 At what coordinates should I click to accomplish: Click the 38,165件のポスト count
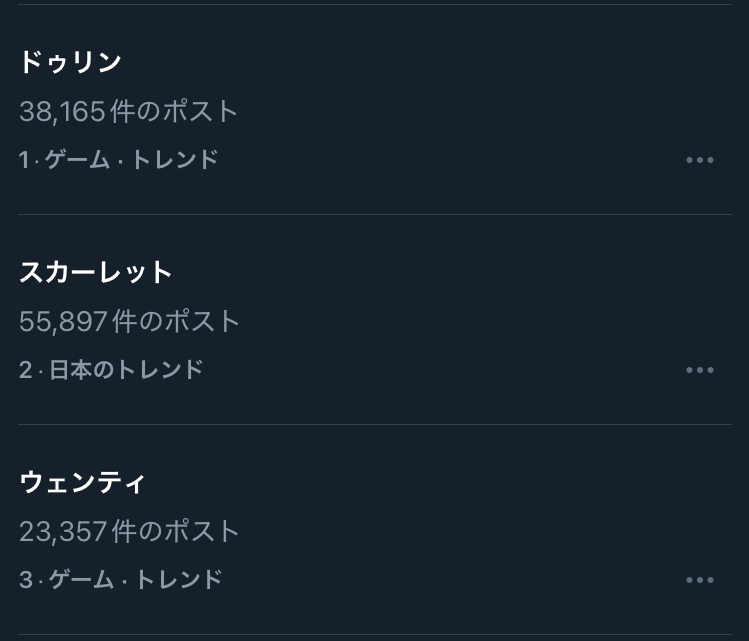point(129,111)
